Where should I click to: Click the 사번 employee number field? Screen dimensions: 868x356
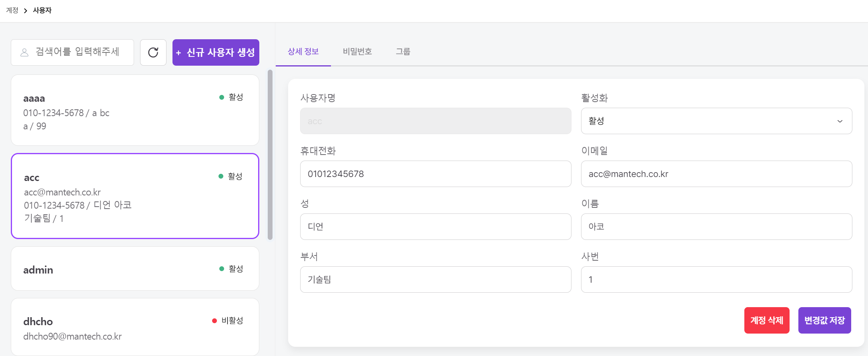pyautogui.click(x=716, y=280)
